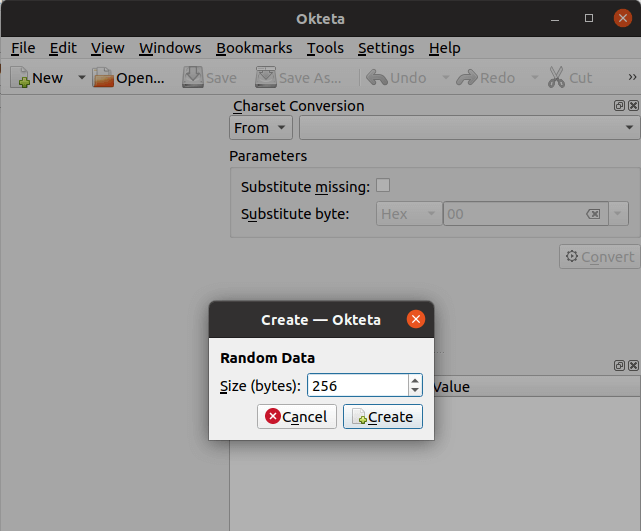Expand the substitute byte history dropdown
This screenshot has height=531, width=641.
point(618,214)
